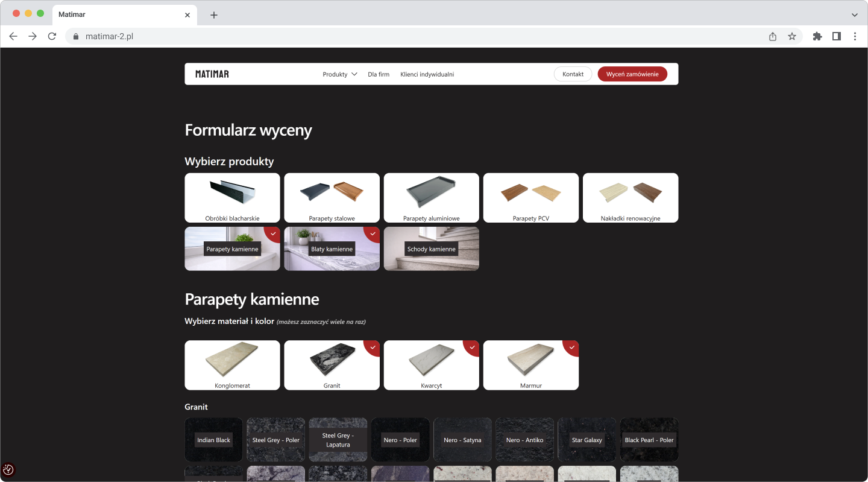Go to Klienci indywidualni page
The height and width of the screenshot is (482, 868).
[427, 74]
